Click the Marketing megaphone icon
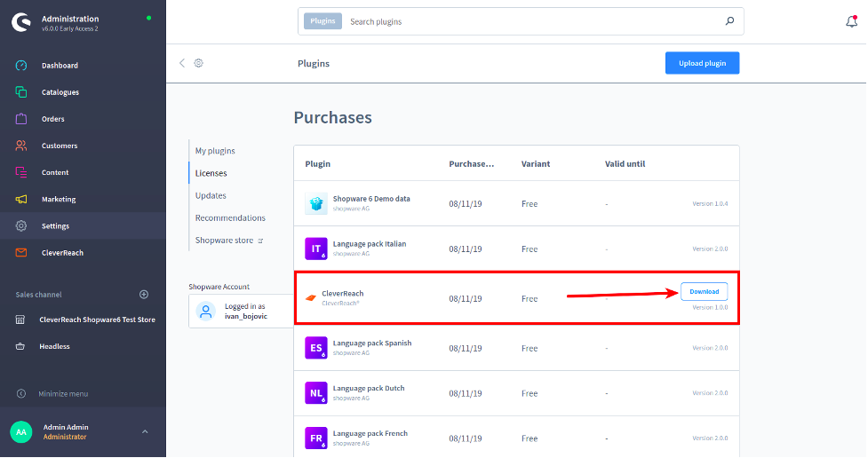The image size is (868, 458). [21, 199]
